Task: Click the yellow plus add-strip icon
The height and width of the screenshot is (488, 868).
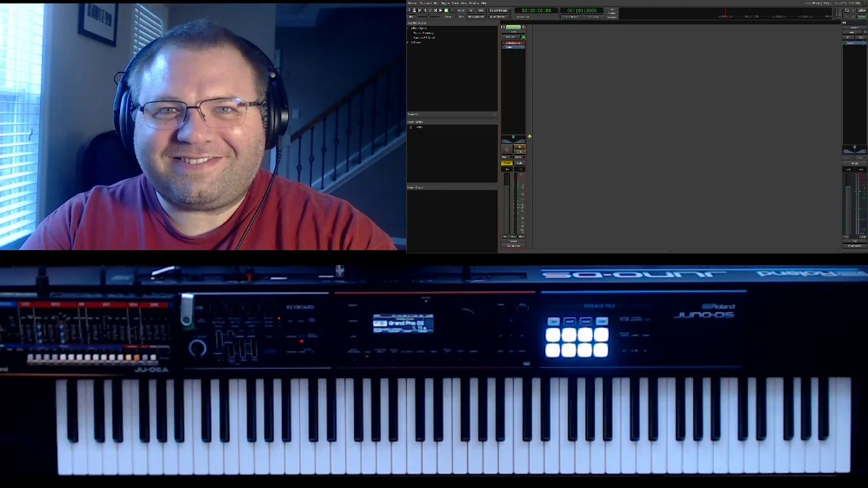Action: click(x=529, y=137)
